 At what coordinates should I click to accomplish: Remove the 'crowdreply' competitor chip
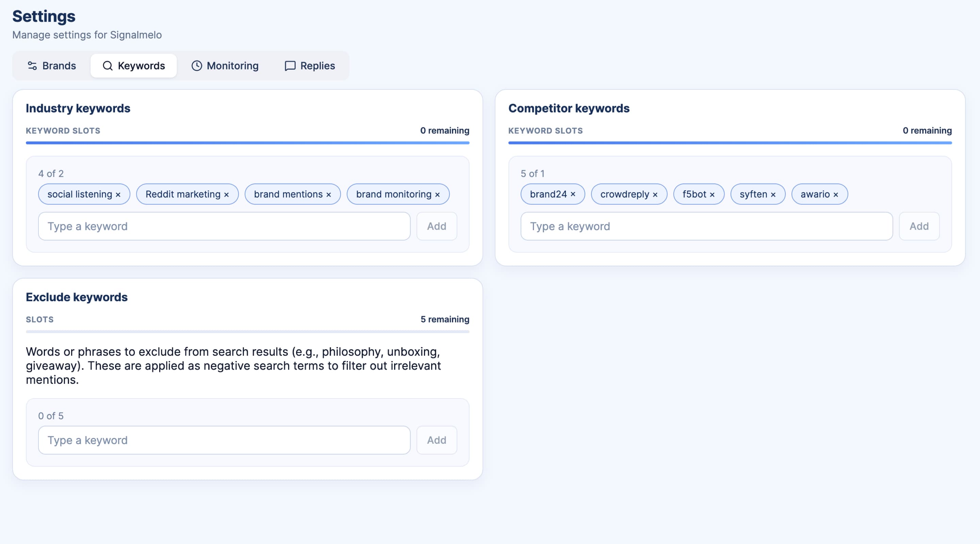coord(655,194)
